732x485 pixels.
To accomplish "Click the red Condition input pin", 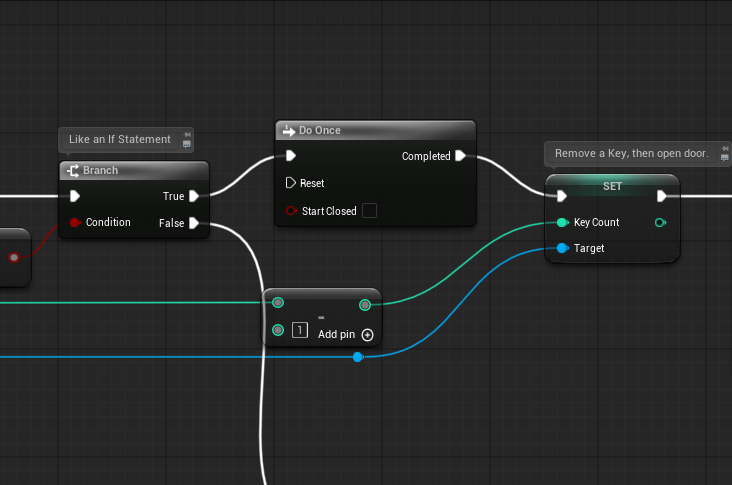I will (75, 222).
